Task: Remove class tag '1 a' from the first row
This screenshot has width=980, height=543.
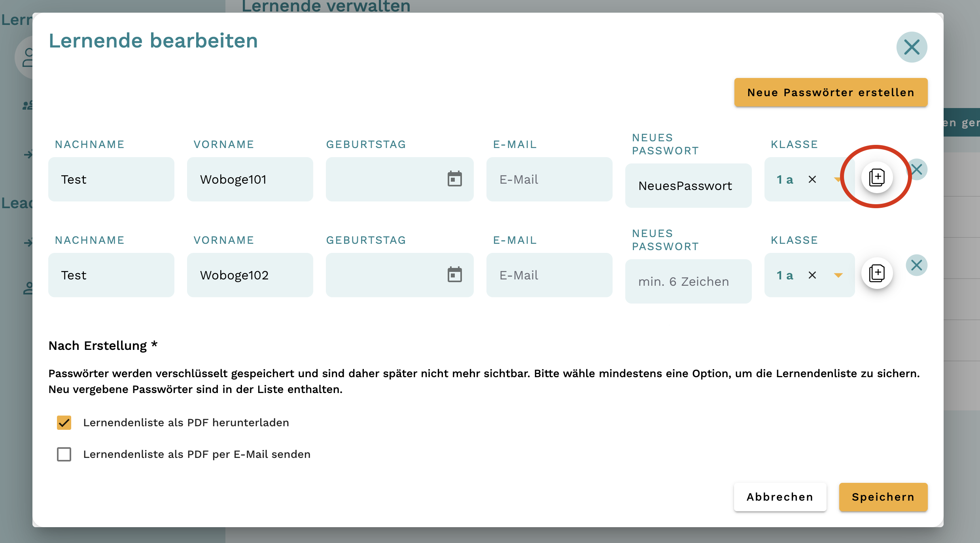Action: (x=812, y=179)
